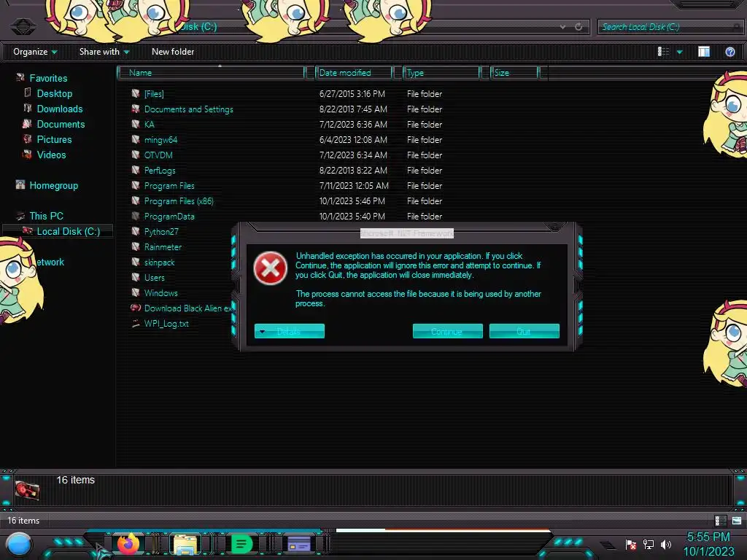The width and height of the screenshot is (747, 560).
Task: Click the Homegroup icon
Action: click(x=20, y=184)
